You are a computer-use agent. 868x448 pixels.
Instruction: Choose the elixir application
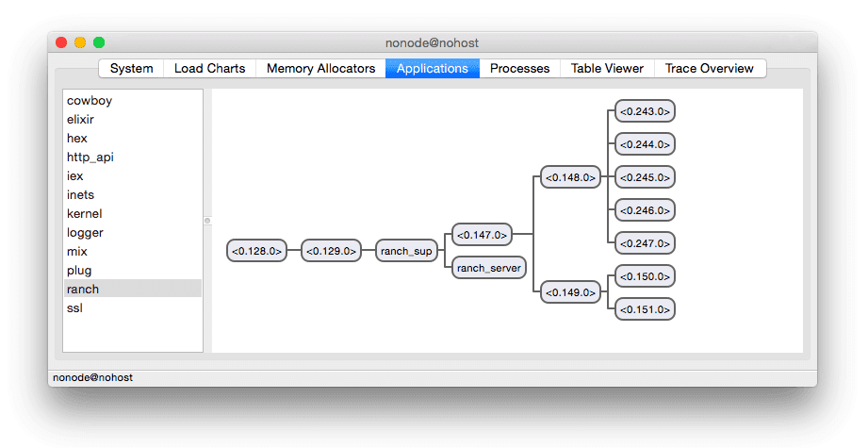[x=80, y=120]
